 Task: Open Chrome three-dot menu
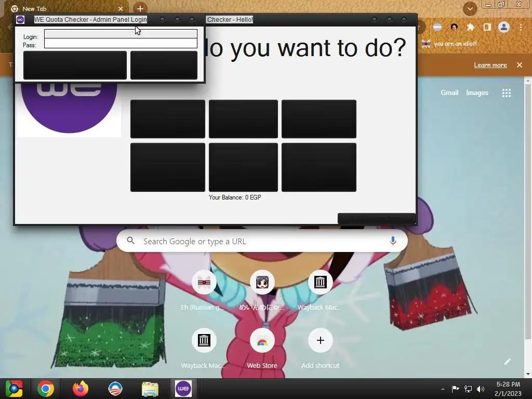click(x=521, y=27)
